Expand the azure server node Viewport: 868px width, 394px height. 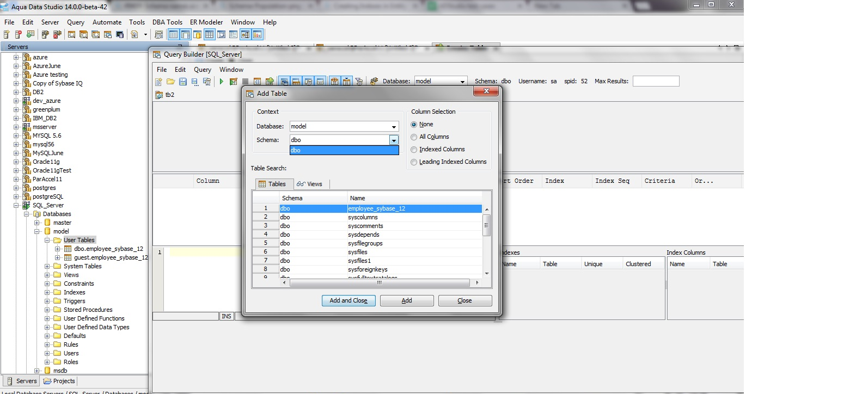click(x=16, y=57)
